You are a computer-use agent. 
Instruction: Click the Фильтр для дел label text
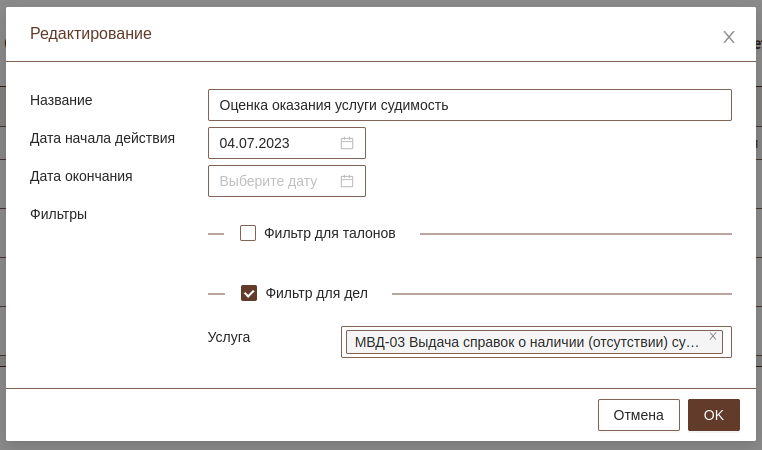coord(316,293)
